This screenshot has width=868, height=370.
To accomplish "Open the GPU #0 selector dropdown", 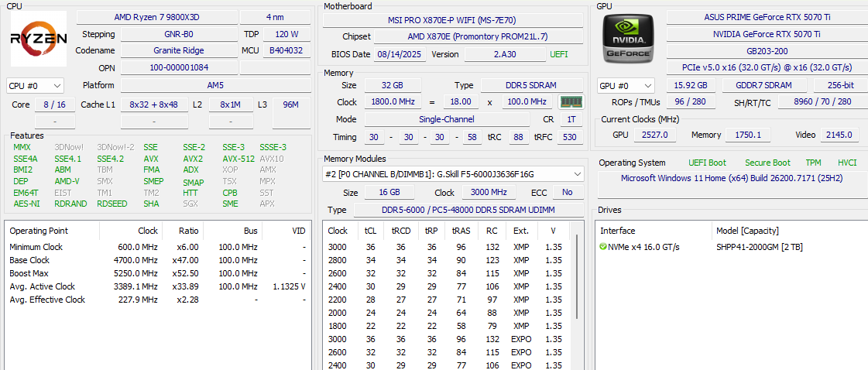I will coord(626,86).
